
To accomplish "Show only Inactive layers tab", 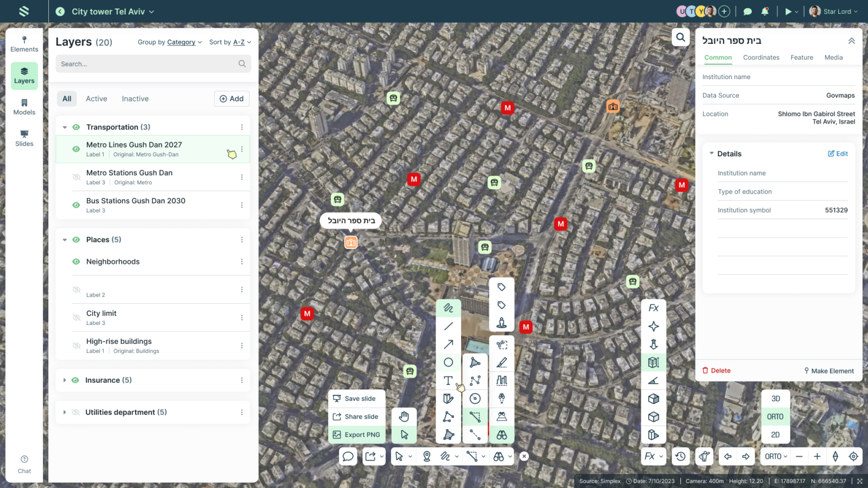I will [135, 99].
